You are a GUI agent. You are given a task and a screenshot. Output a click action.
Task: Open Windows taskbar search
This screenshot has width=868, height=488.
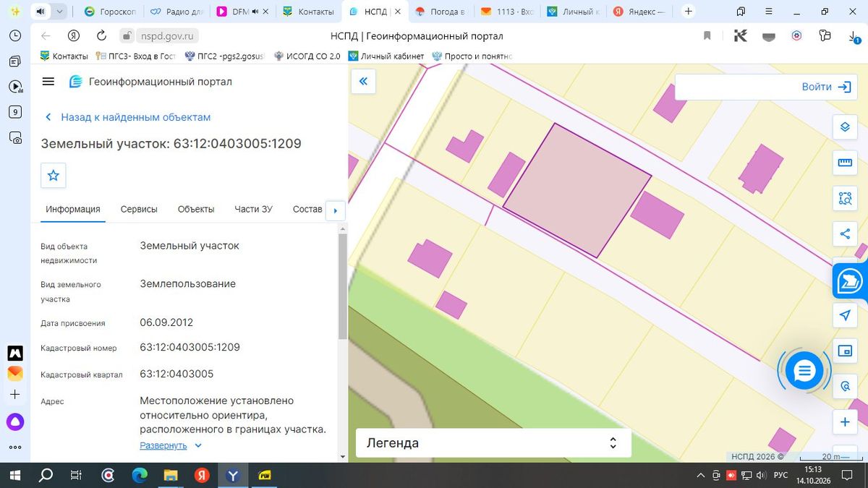point(46,475)
